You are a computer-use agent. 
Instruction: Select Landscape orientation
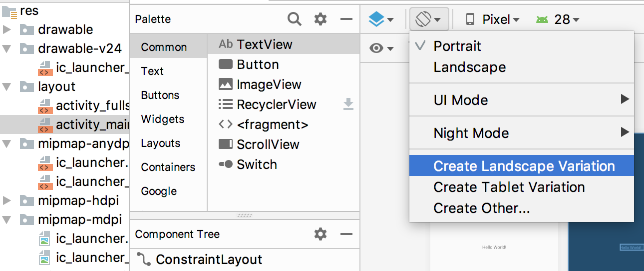pyautogui.click(x=522, y=67)
